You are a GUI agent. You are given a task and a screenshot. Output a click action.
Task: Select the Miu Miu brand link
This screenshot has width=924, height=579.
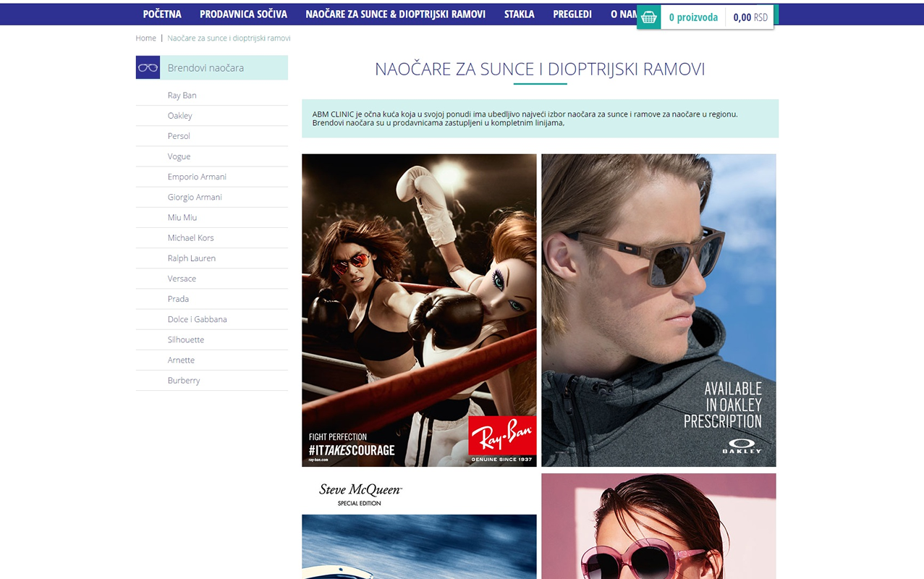click(x=182, y=217)
